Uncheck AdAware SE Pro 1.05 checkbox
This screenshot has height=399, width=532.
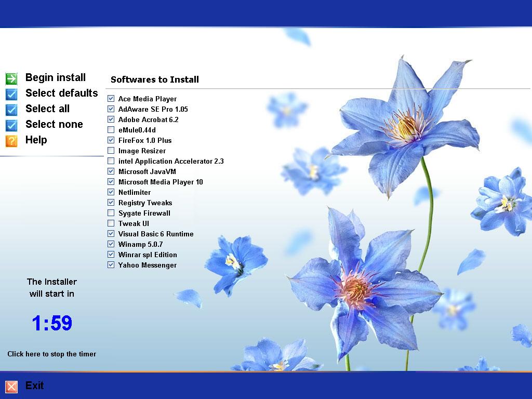coord(111,109)
